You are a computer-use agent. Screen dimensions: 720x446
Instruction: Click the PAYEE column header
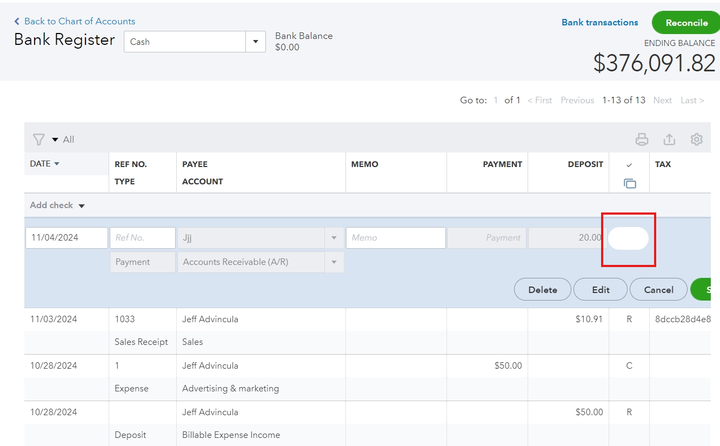[x=195, y=164]
